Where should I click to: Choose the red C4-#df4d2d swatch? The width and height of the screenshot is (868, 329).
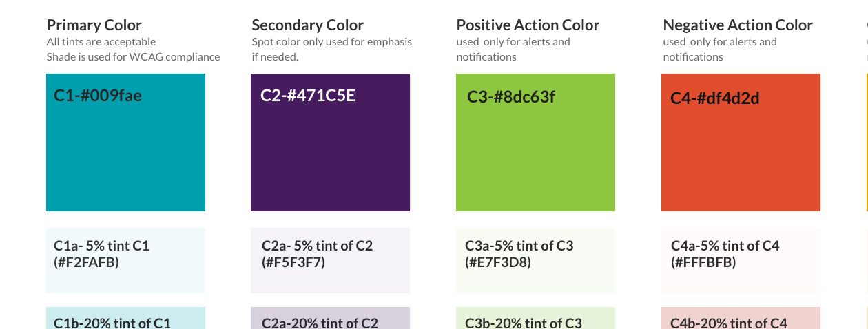point(741,142)
